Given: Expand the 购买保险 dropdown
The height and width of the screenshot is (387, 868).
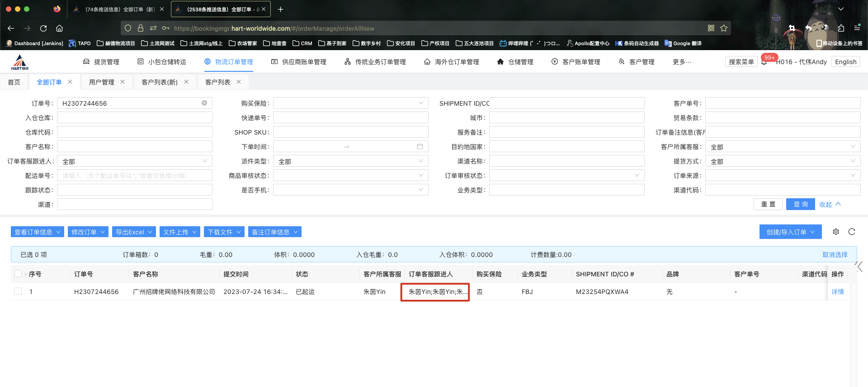Looking at the screenshot, I should point(350,103).
